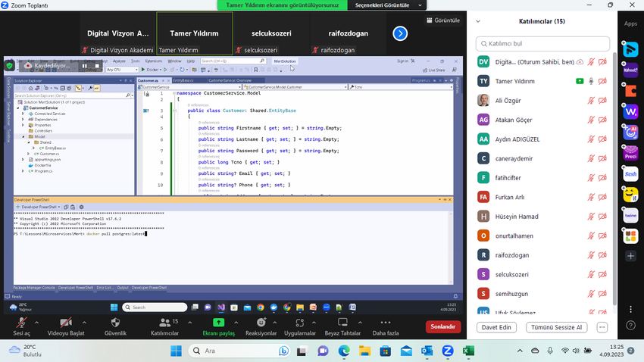Open Apps sidebar help question icon
The width and height of the screenshot is (644, 362).
tap(631, 325)
